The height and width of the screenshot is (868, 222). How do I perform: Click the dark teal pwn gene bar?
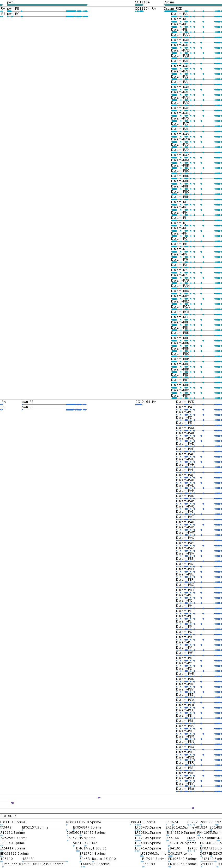[x=47, y=5]
